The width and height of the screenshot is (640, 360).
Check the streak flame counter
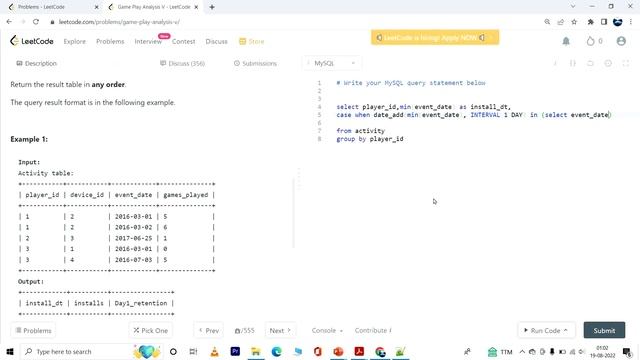594,41
